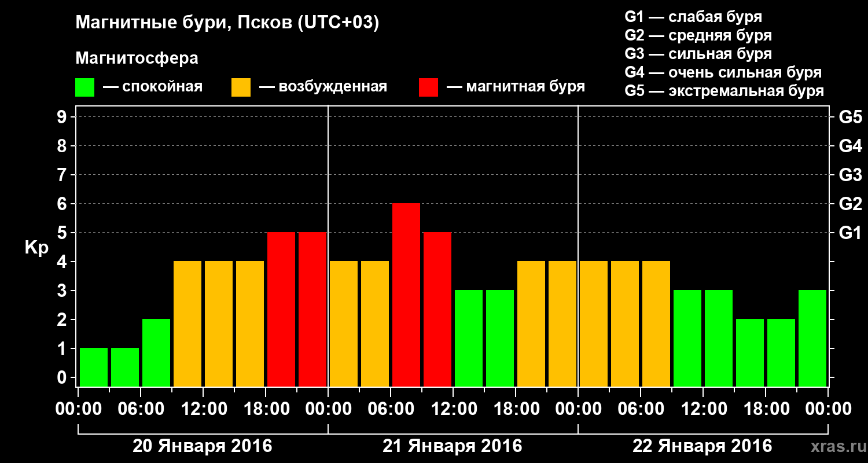This screenshot has width=868, height=463.
Task: Click the first green Kp 1 bar at 00:00
Action: point(94,367)
